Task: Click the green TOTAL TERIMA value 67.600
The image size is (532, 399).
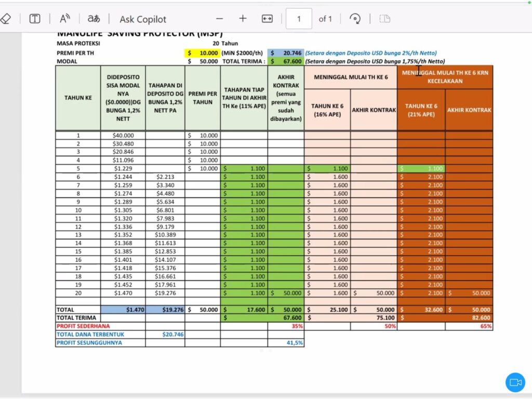Action: (286, 61)
